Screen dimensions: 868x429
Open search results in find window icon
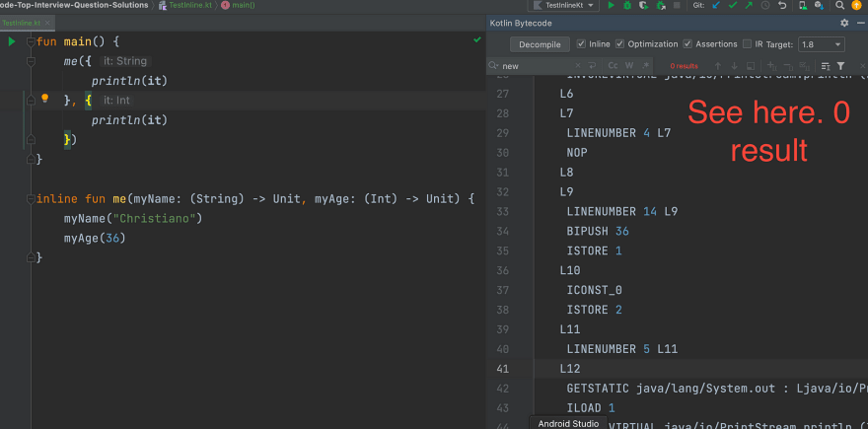(x=751, y=66)
